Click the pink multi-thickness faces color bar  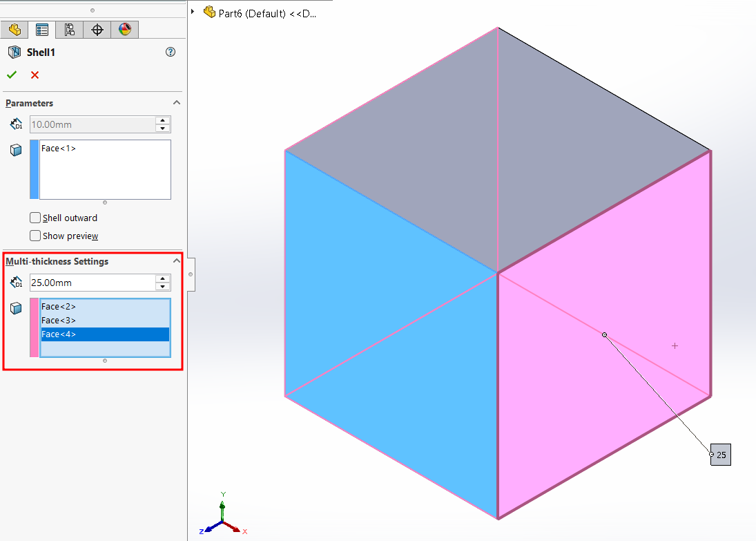click(x=34, y=328)
